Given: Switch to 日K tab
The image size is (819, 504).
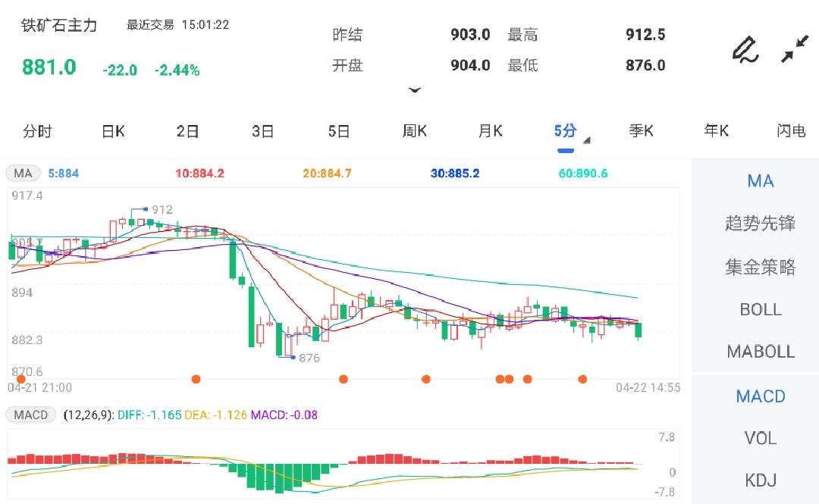Looking at the screenshot, I should (113, 131).
